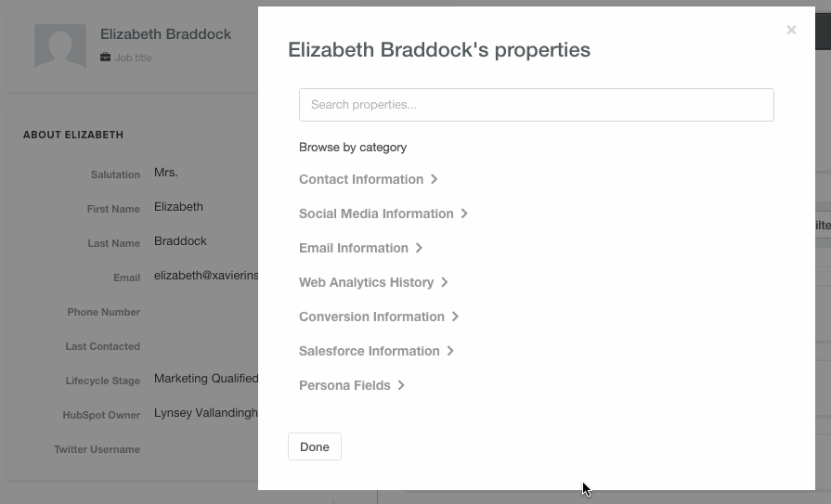Expand the Social Media Information chevron arrow
Image resolution: width=831 pixels, height=504 pixels.
point(464,213)
